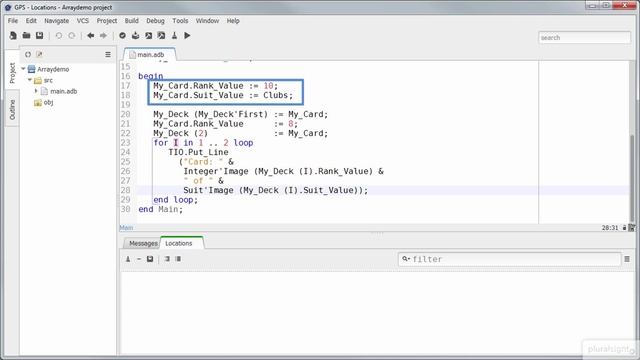Viewport: 640px width, 360px height.
Task: Click the global search field
Action: [584, 38]
